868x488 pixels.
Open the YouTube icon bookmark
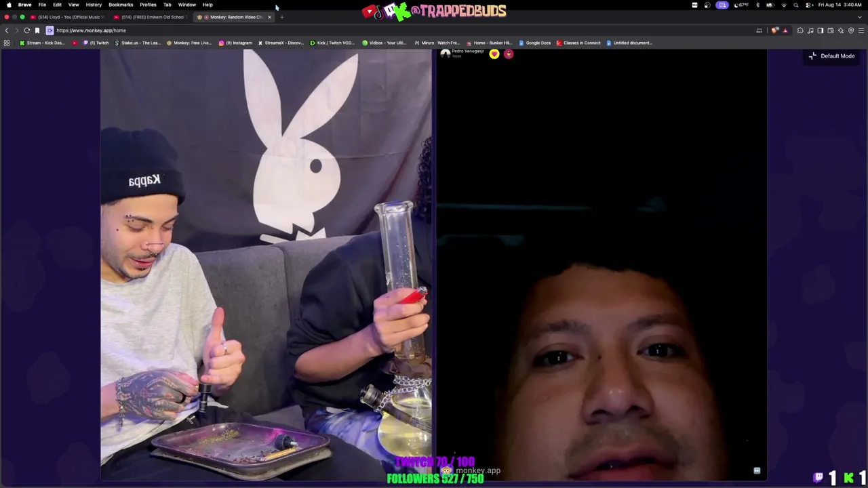[75, 43]
